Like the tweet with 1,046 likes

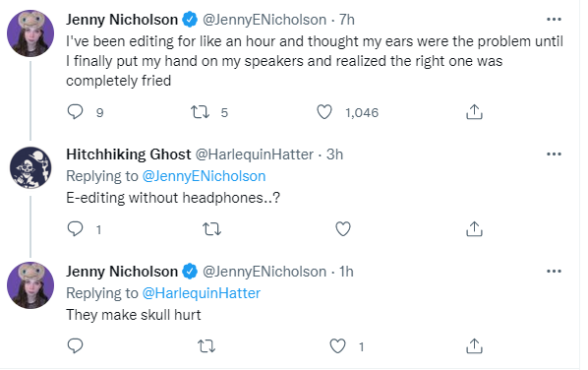[x=324, y=112]
